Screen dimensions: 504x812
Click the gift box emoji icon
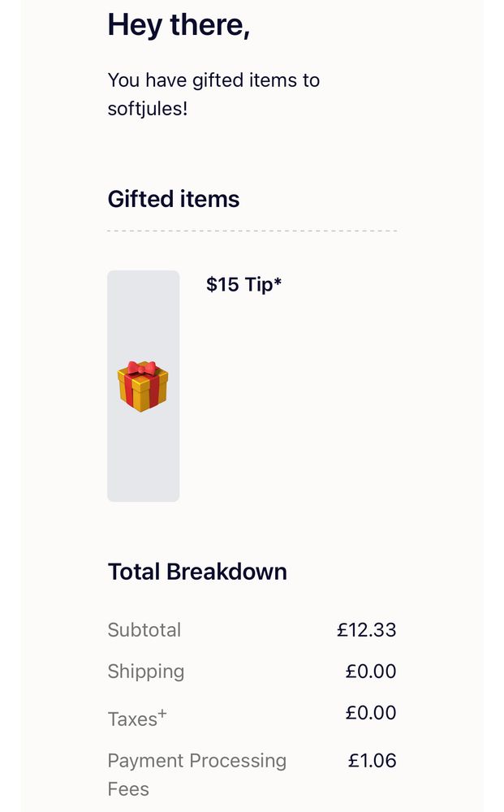click(143, 387)
